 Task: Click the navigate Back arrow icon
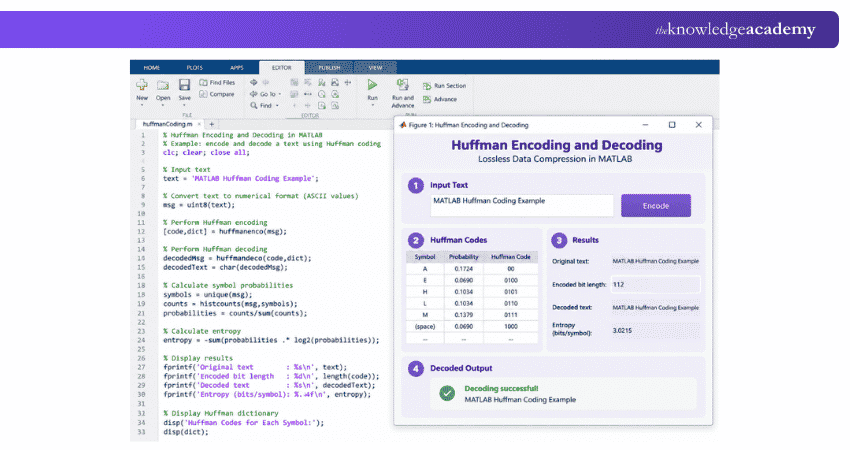pyautogui.click(x=254, y=82)
